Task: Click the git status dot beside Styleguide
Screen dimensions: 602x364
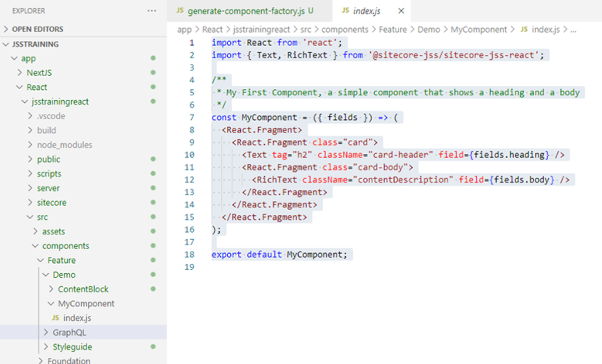Action: [x=153, y=347]
